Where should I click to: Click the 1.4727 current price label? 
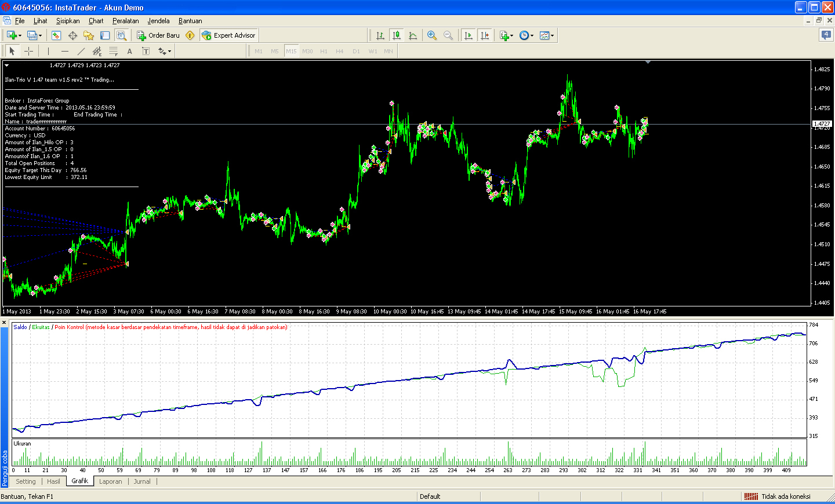(822, 124)
